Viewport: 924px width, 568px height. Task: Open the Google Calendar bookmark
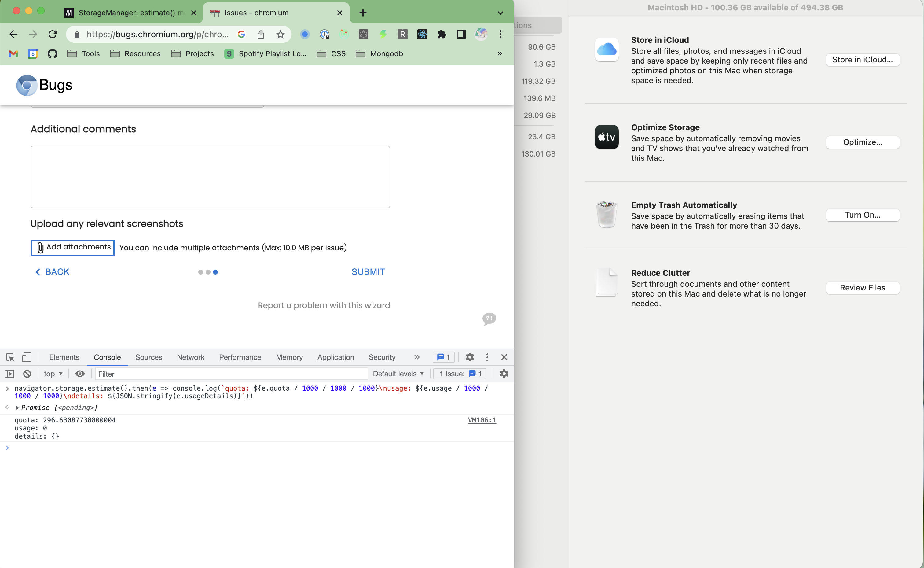[33, 54]
